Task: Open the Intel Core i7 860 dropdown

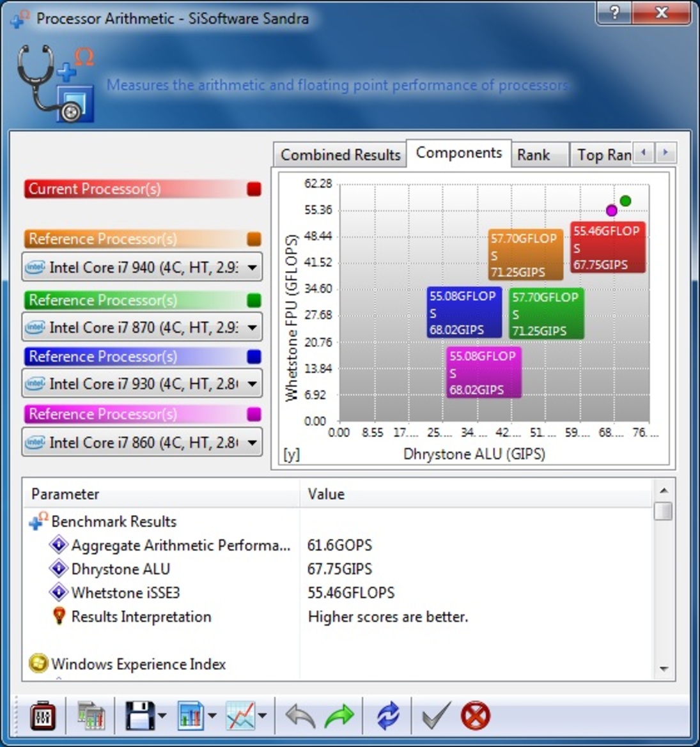Action: (x=142, y=443)
